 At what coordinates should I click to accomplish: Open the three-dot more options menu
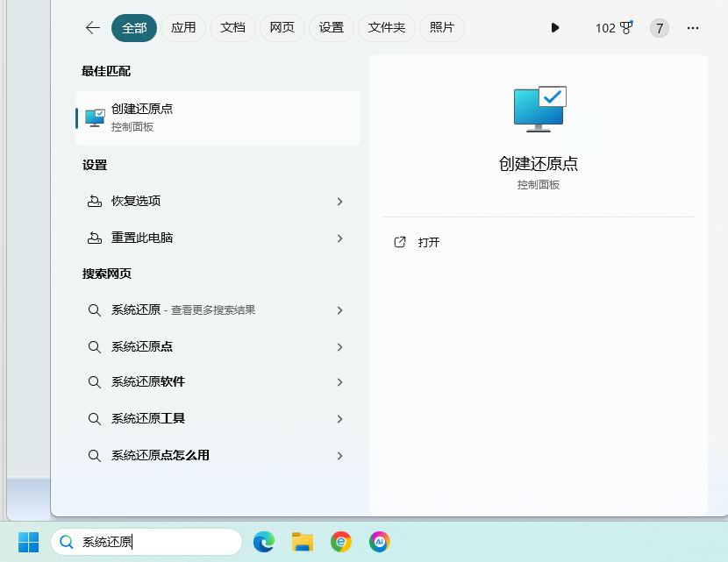[693, 28]
